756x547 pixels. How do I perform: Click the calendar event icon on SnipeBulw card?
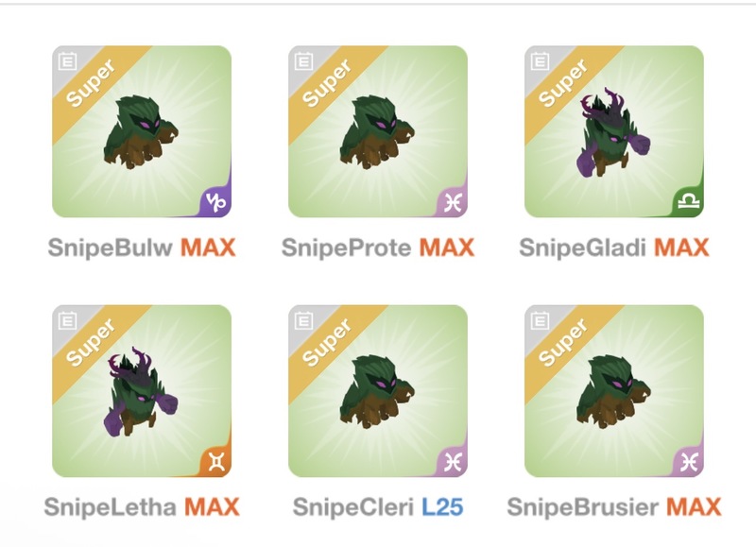[67, 61]
